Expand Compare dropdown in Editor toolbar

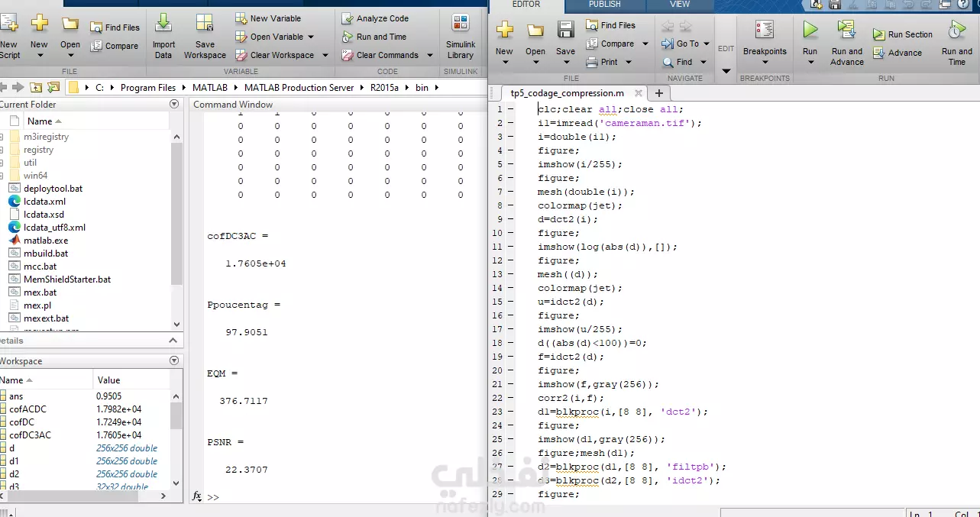pyautogui.click(x=645, y=44)
